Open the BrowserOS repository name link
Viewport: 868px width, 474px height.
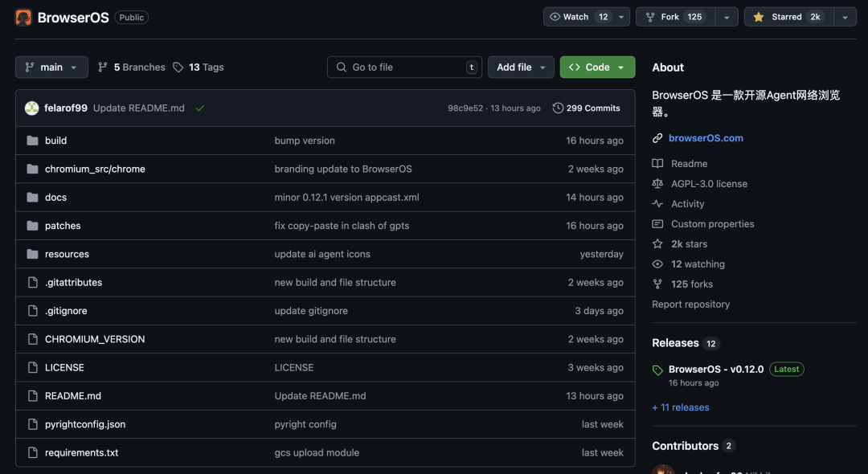73,17
